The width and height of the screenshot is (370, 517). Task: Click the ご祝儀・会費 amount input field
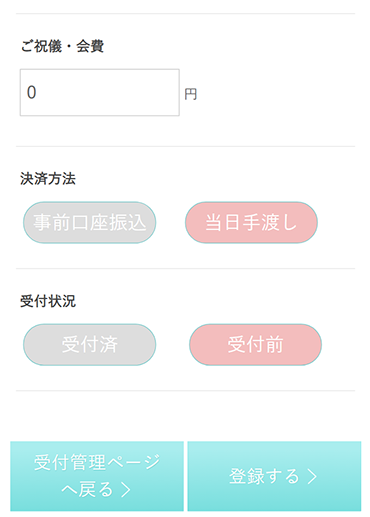[x=100, y=92]
